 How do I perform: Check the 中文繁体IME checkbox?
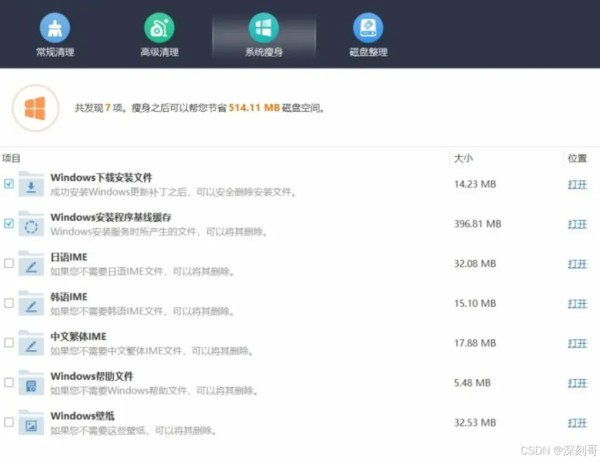point(9,343)
